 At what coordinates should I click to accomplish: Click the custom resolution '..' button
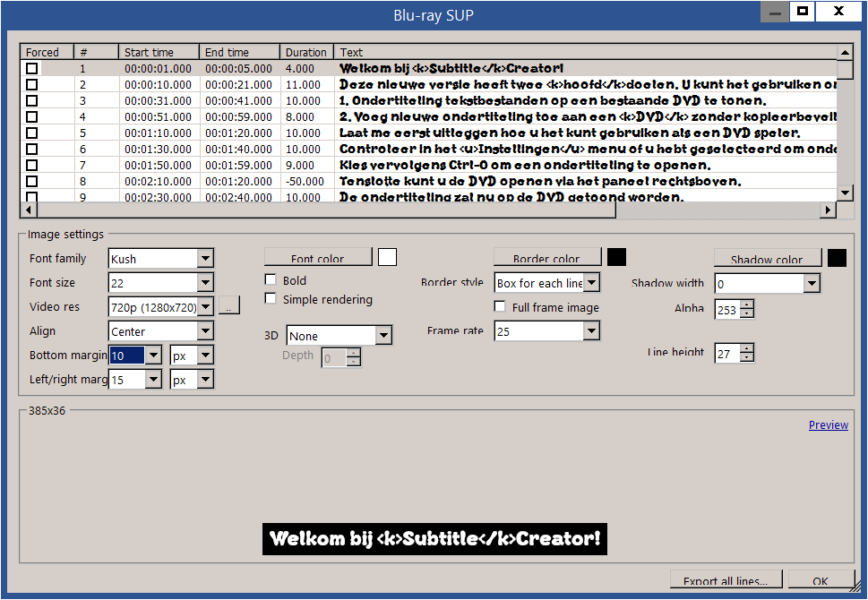[x=229, y=305]
